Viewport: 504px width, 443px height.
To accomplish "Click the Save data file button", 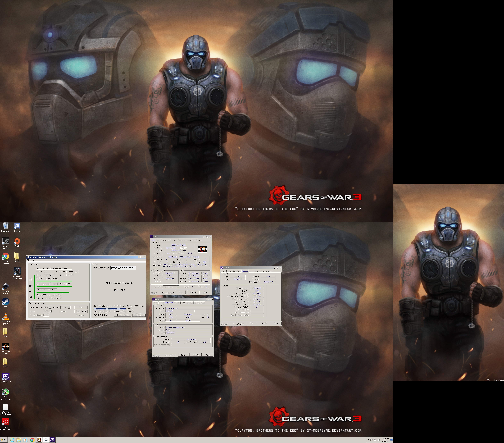I will tap(139, 315).
